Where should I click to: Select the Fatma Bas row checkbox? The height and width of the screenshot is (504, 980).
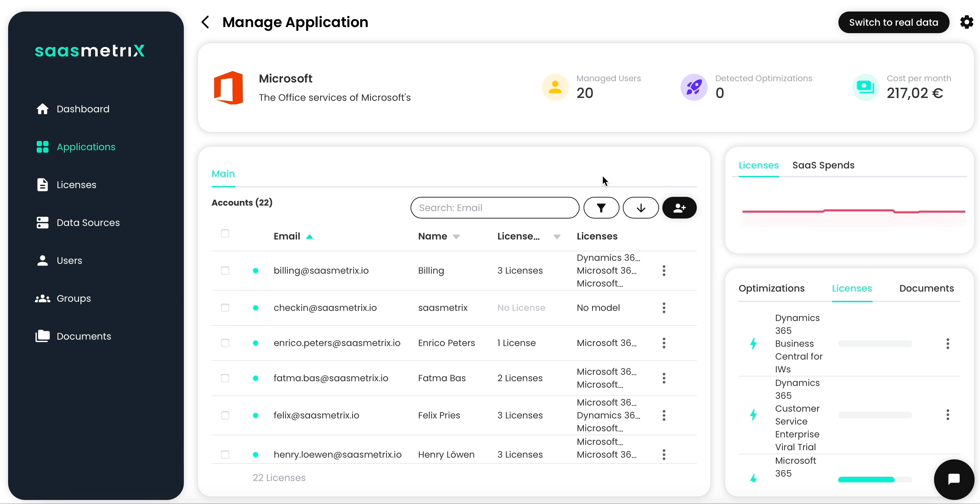coord(225,378)
